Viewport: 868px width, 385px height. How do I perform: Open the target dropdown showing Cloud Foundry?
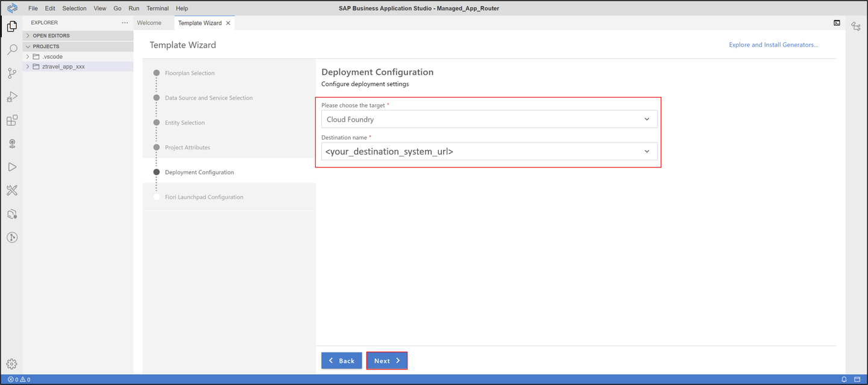click(489, 119)
